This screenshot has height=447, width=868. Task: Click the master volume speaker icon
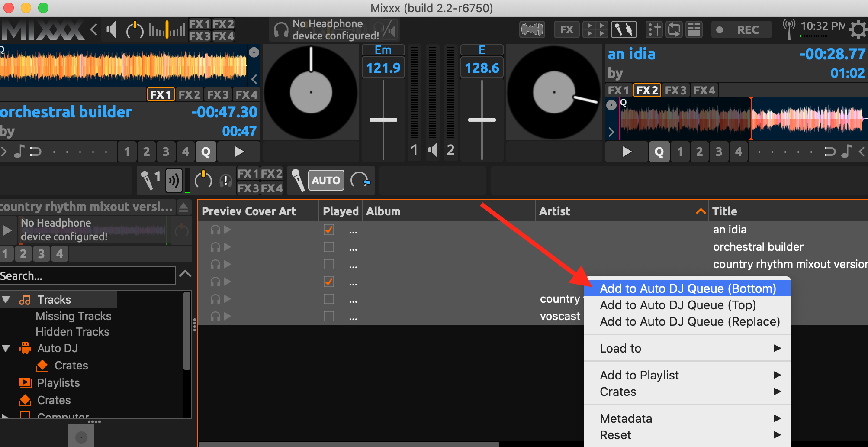click(x=112, y=30)
